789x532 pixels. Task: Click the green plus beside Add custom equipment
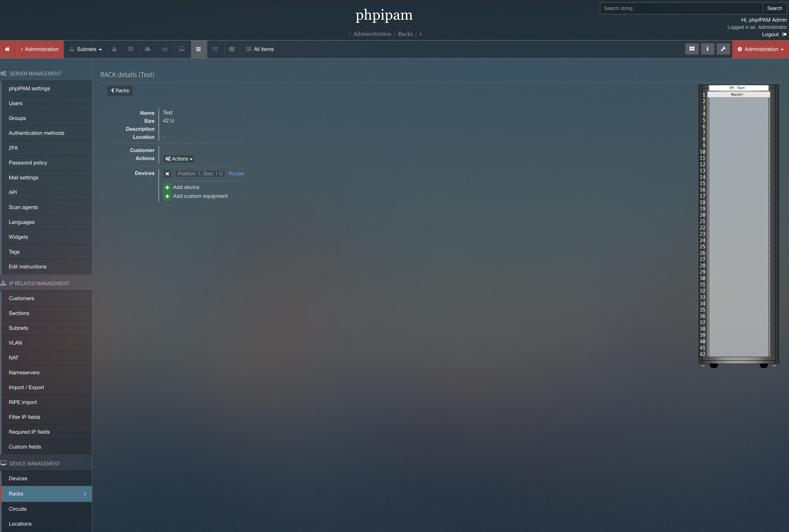coord(167,196)
